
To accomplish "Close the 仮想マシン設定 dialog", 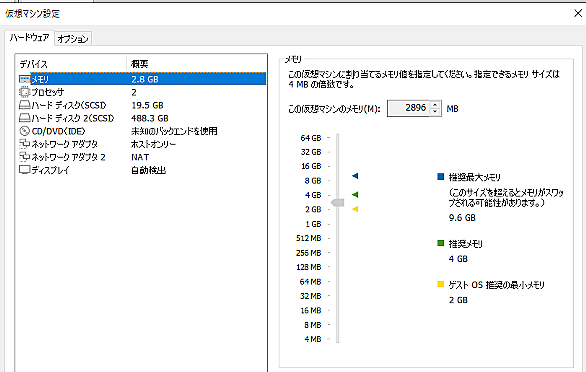I will pyautogui.click(x=578, y=13).
